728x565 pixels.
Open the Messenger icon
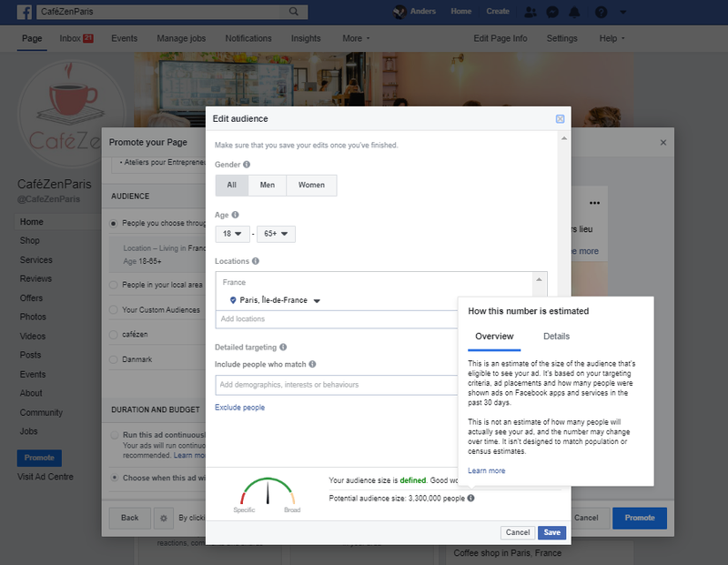pos(552,12)
